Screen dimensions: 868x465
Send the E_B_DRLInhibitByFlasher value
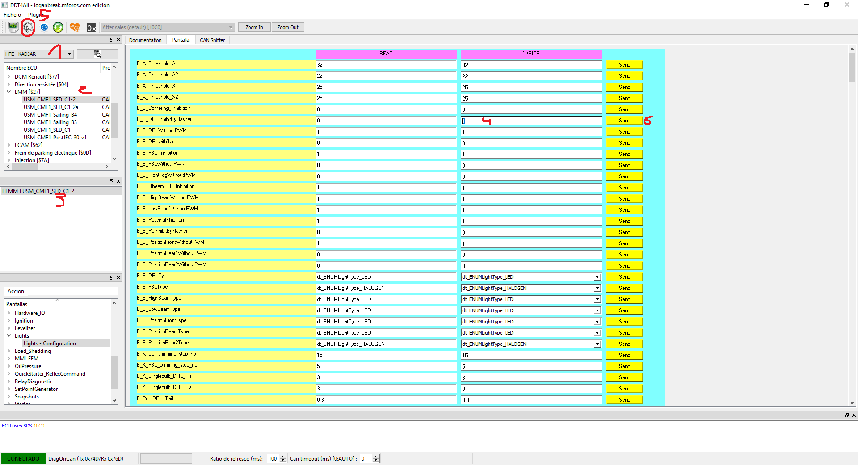(x=624, y=121)
